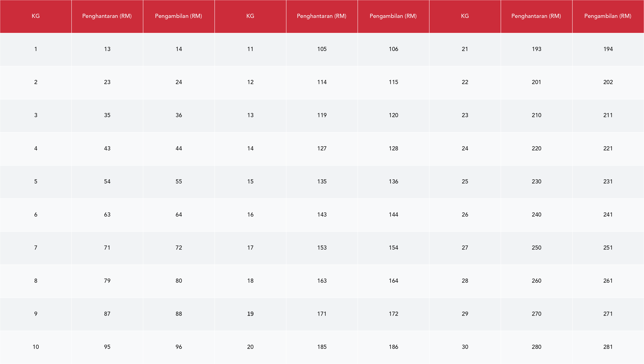The height and width of the screenshot is (364, 644).
Task: Select the cell containing 186
Action: [393, 347]
